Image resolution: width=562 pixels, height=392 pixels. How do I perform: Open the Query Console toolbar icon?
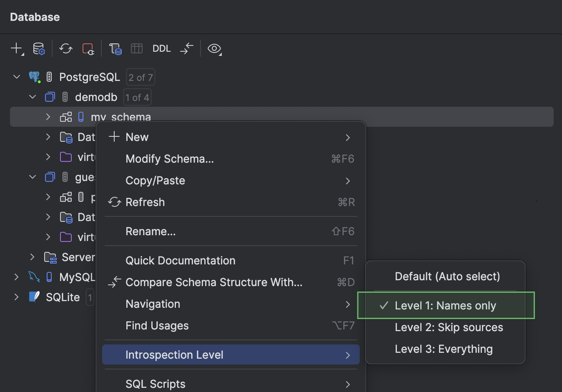point(115,48)
